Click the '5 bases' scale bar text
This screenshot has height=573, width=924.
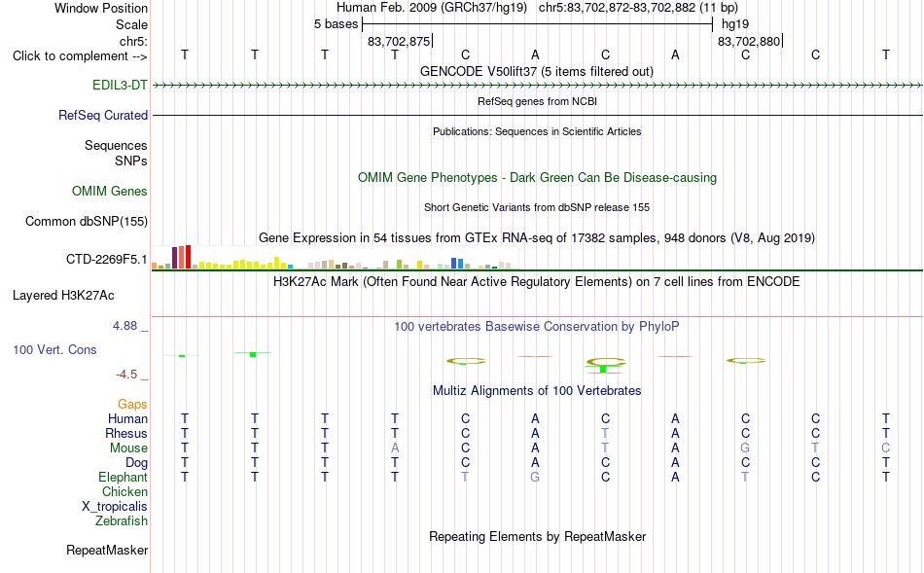click(336, 24)
